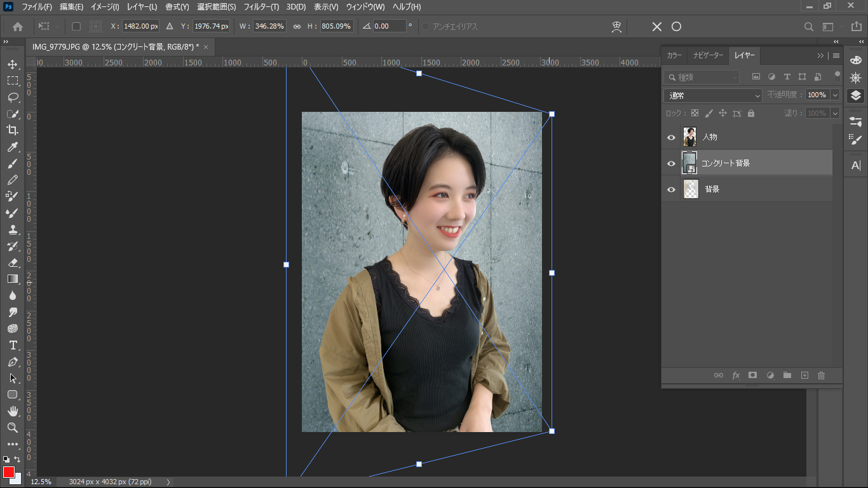Switch to warp mode icon
Screen dimensions: 868x488
[616, 27]
